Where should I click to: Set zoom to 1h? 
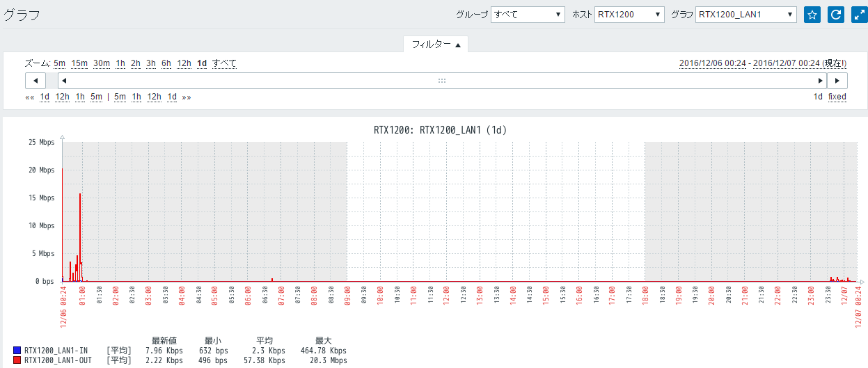tap(120, 63)
